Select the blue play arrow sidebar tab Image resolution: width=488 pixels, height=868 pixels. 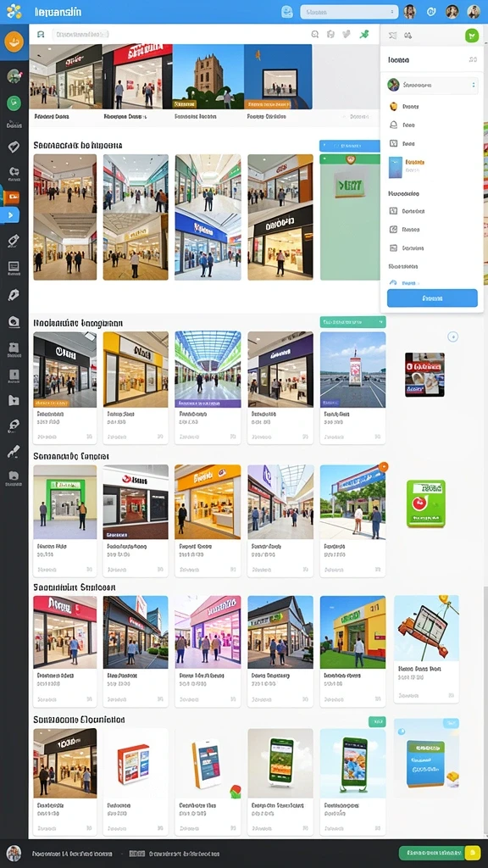[11, 214]
